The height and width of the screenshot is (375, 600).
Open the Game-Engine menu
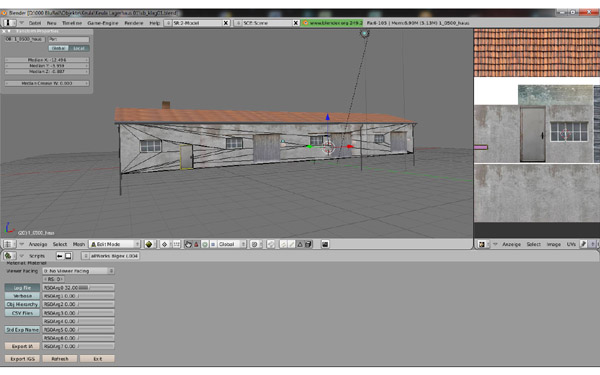coord(103,23)
